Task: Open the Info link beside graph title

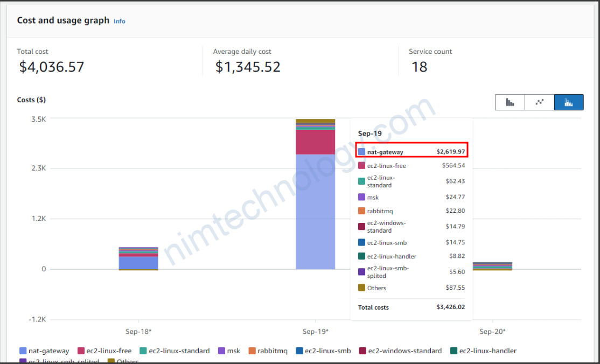Action: [x=120, y=21]
